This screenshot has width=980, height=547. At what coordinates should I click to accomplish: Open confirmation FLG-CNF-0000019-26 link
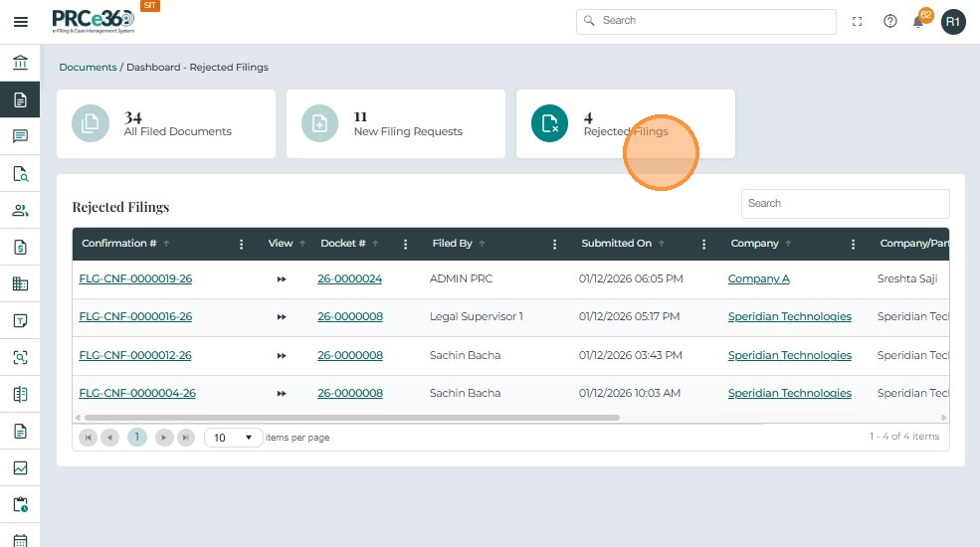(x=135, y=279)
